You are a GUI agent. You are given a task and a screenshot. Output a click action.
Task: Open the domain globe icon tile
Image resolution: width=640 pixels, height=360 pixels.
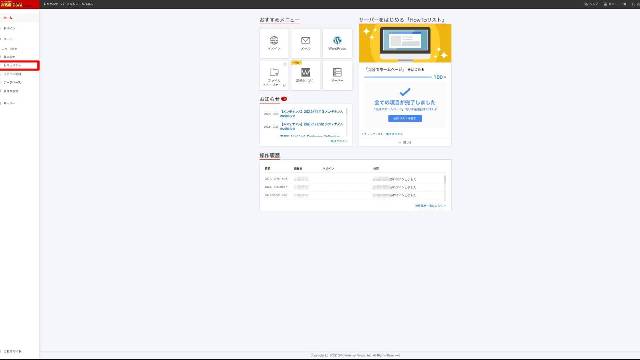click(274, 43)
